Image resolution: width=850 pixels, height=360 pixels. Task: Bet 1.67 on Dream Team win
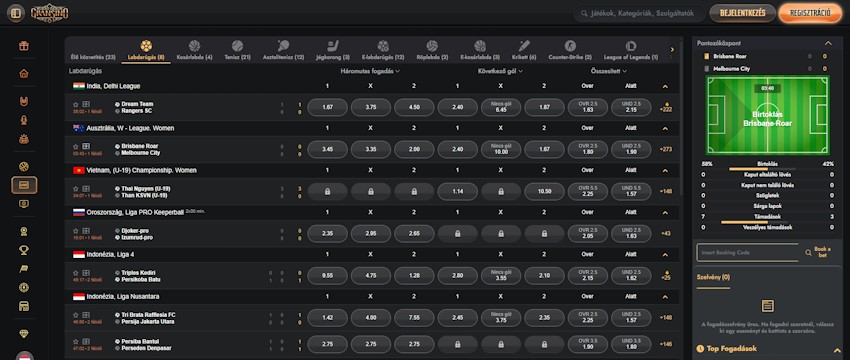pyautogui.click(x=327, y=107)
